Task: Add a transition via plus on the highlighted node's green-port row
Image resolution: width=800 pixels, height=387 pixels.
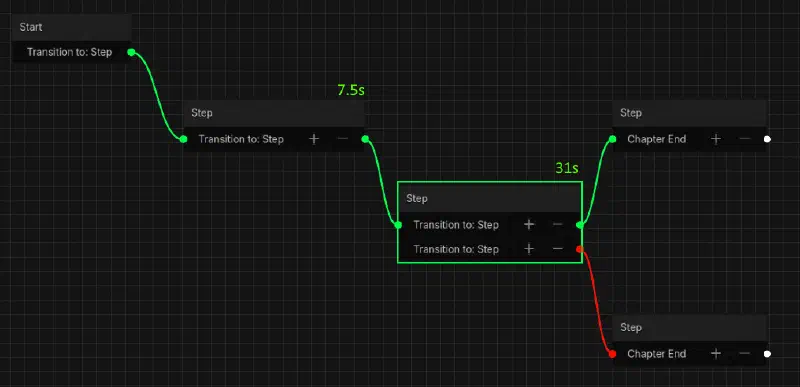Action: tap(529, 224)
